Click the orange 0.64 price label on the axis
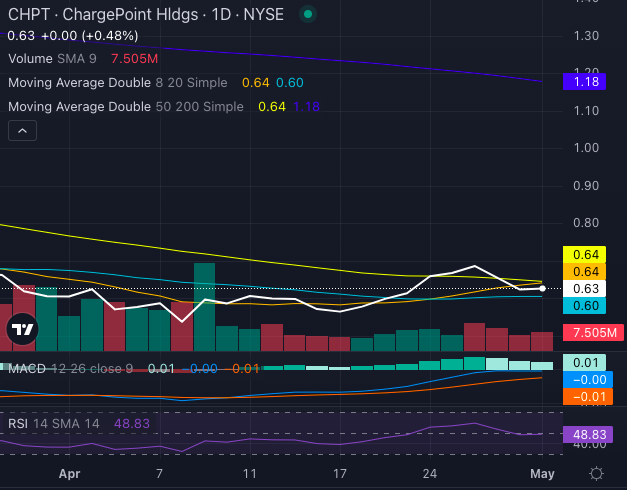This screenshot has width=627, height=490. point(584,272)
